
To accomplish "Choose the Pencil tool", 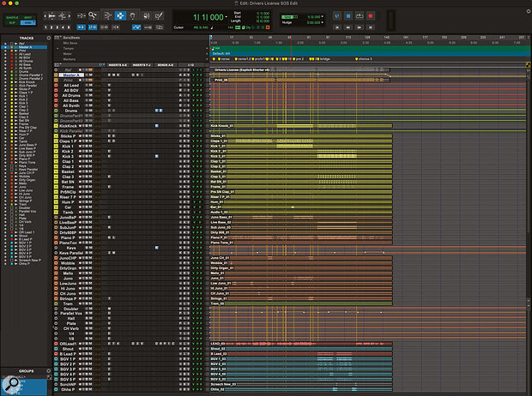I will tap(159, 15).
